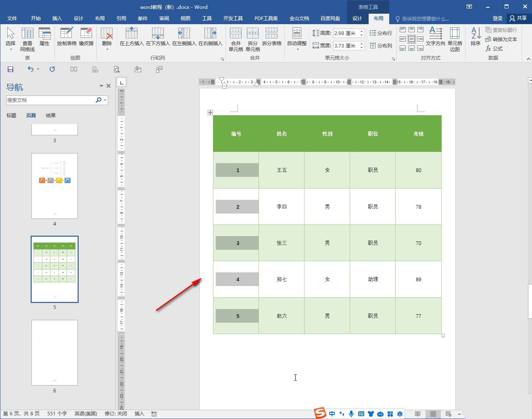Save document using quick access toolbar
532x419 pixels.
[10, 69]
